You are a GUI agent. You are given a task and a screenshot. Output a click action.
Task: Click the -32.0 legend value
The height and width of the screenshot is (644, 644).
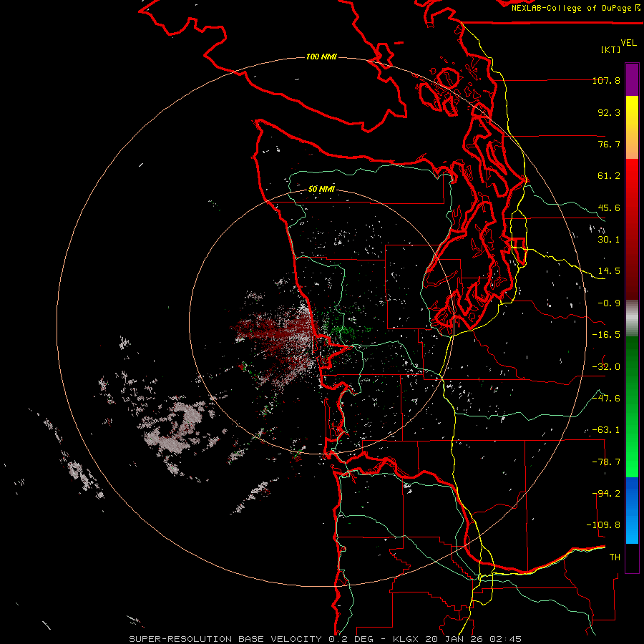click(606, 367)
